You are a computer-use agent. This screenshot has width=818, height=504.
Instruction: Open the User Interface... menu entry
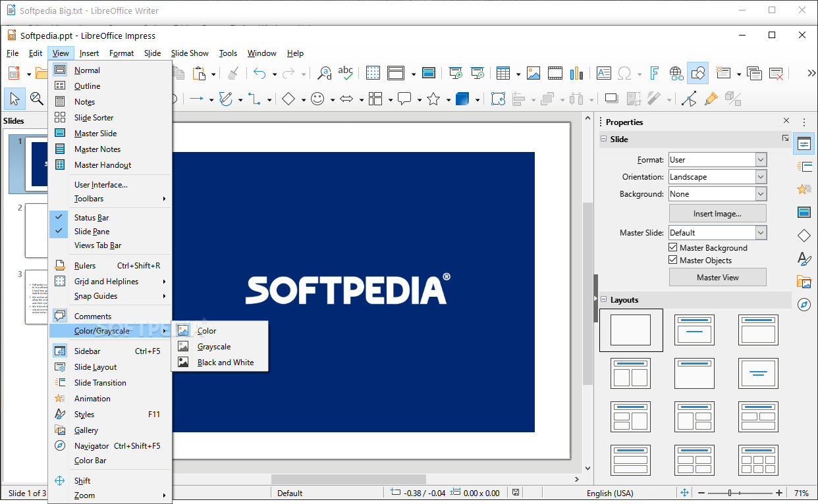111,185
